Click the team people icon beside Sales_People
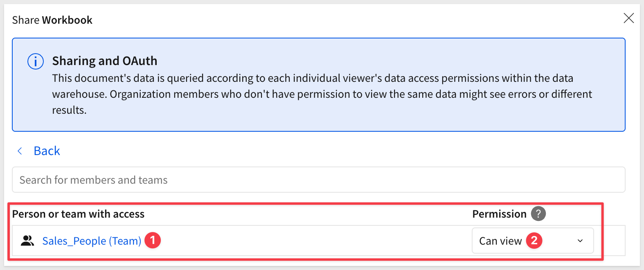The width and height of the screenshot is (644, 270). 27,241
